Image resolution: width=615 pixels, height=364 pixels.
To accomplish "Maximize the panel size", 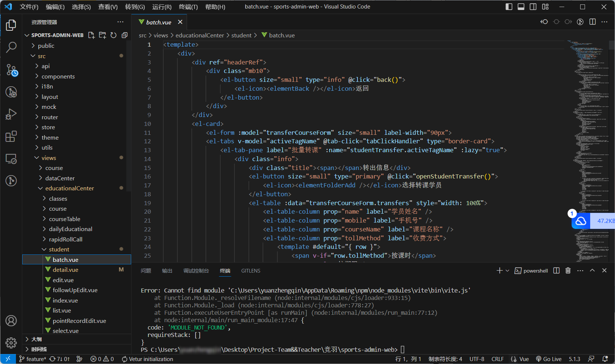I will pyautogui.click(x=592, y=271).
